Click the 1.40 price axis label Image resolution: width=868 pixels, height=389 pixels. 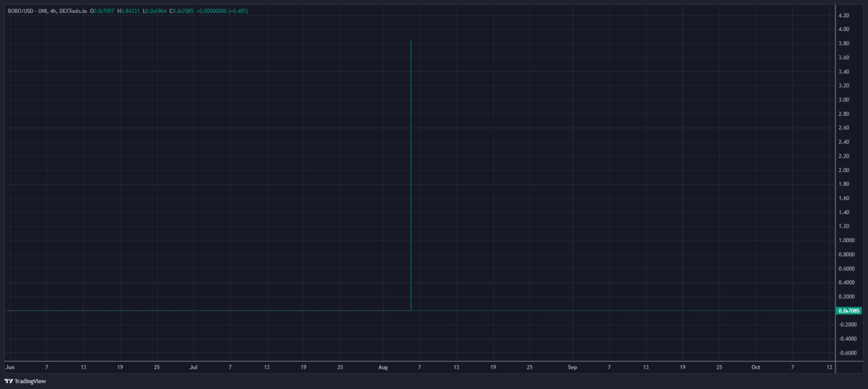tap(843, 213)
